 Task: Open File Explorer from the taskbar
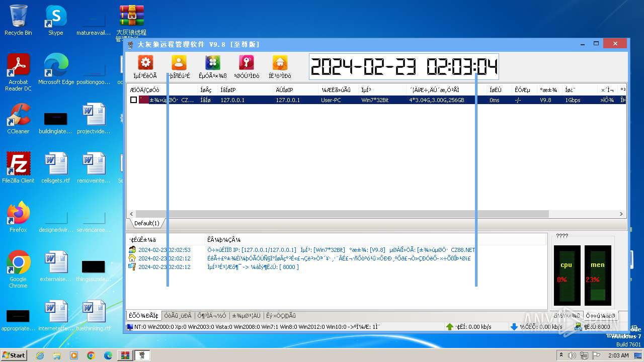[x=57, y=355]
